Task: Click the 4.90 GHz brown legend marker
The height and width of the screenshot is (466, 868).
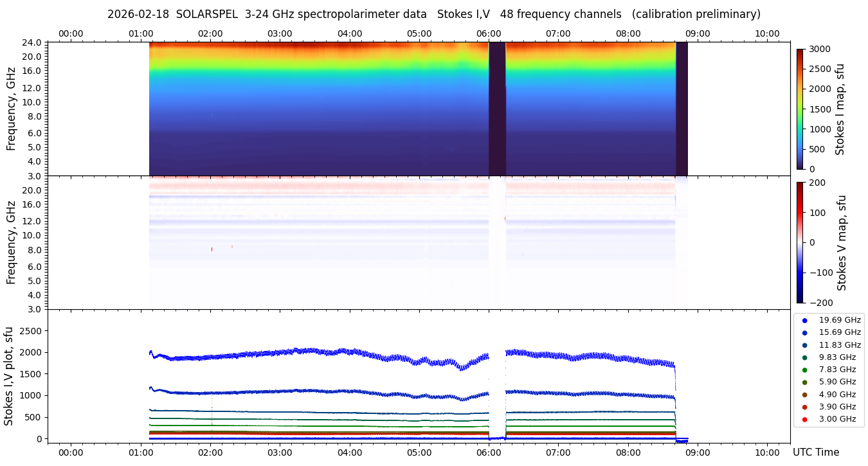Action: [x=804, y=395]
